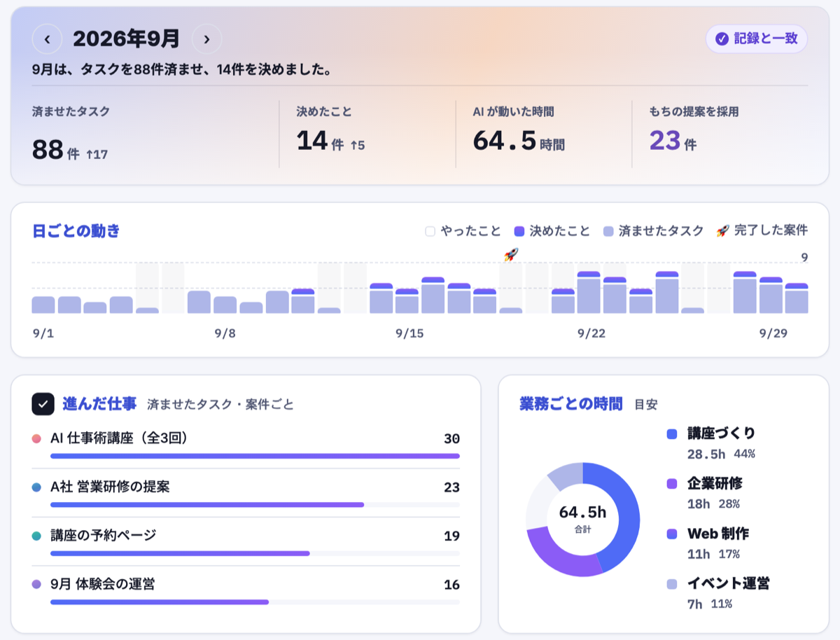Click the 9/22 axis date label
Image resolution: width=840 pixels, height=640 pixels.
coord(591,333)
